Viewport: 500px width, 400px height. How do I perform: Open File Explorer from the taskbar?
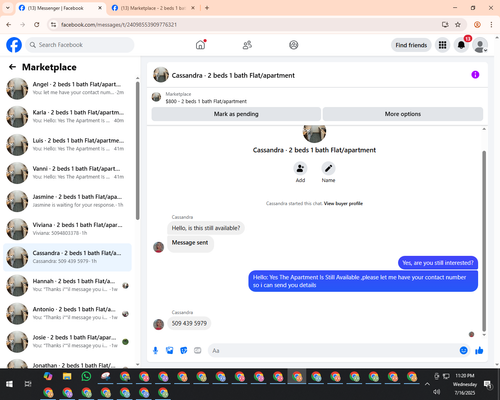(67, 376)
